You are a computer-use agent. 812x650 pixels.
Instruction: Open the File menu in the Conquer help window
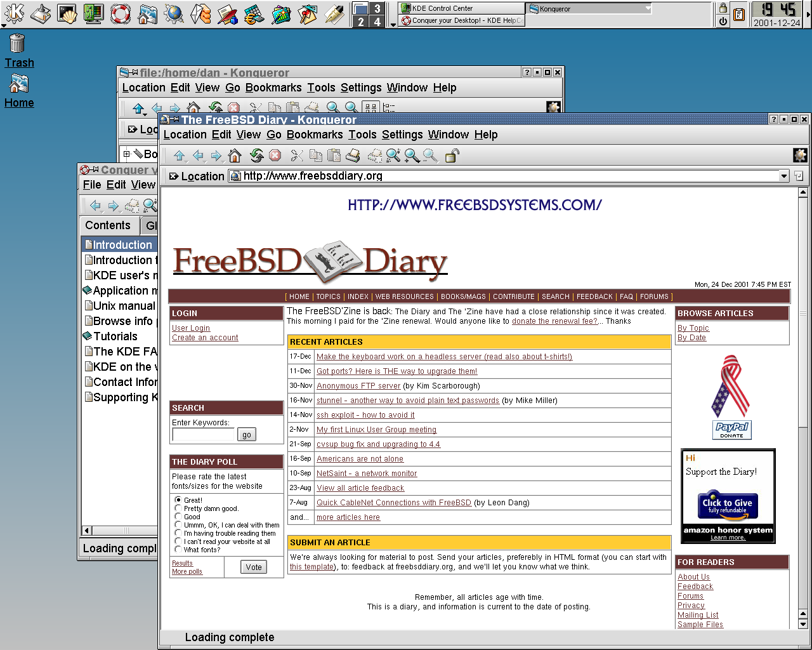(x=92, y=185)
